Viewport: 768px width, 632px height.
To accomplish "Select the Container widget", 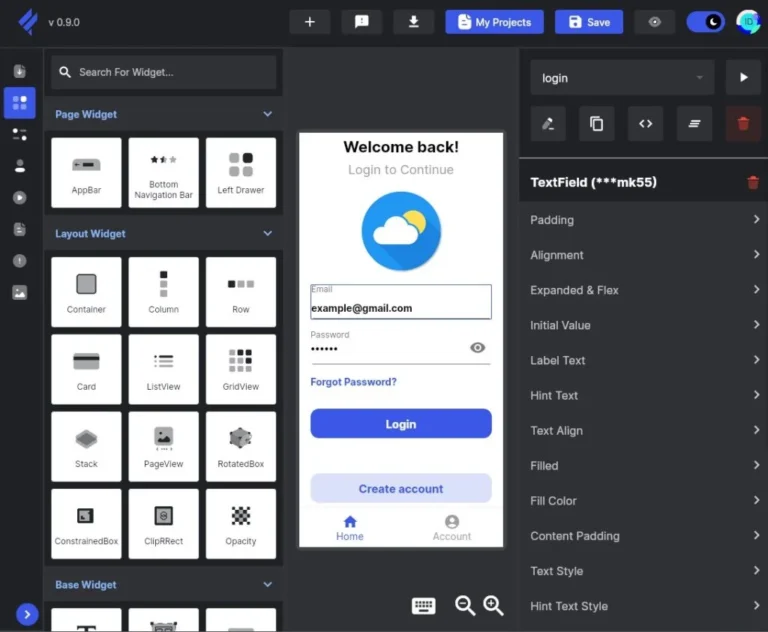I will click(86, 292).
